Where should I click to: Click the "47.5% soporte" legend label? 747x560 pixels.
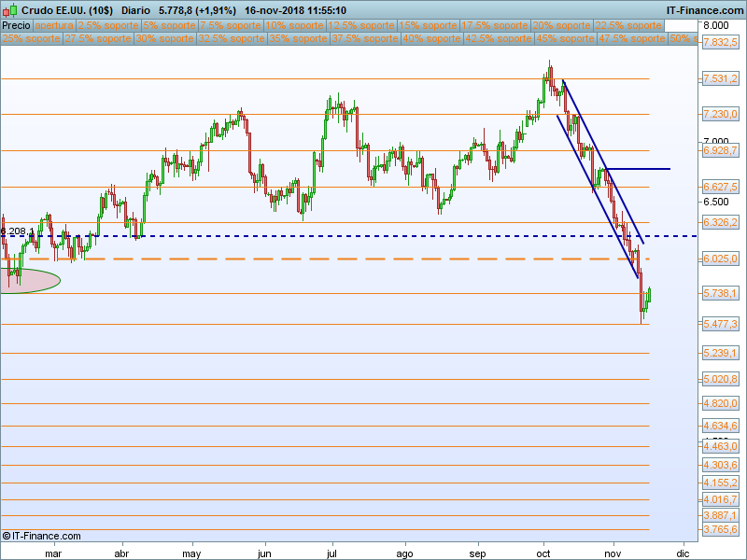tap(630, 39)
